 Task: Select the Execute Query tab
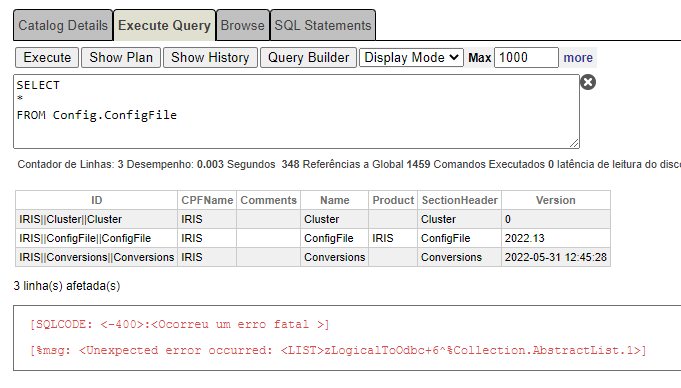point(164,25)
